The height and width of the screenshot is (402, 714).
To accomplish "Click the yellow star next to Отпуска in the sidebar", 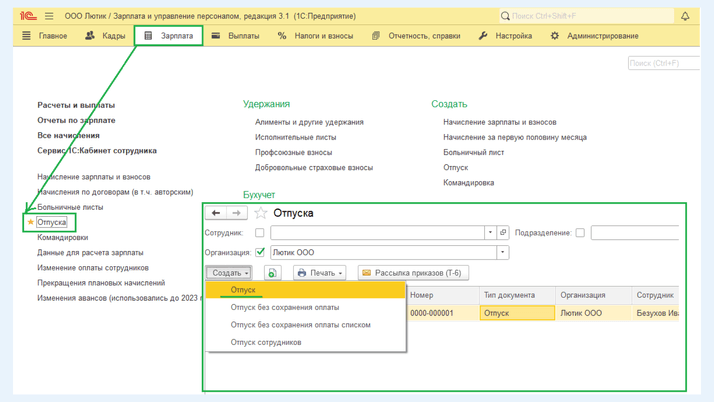I will tap(31, 222).
